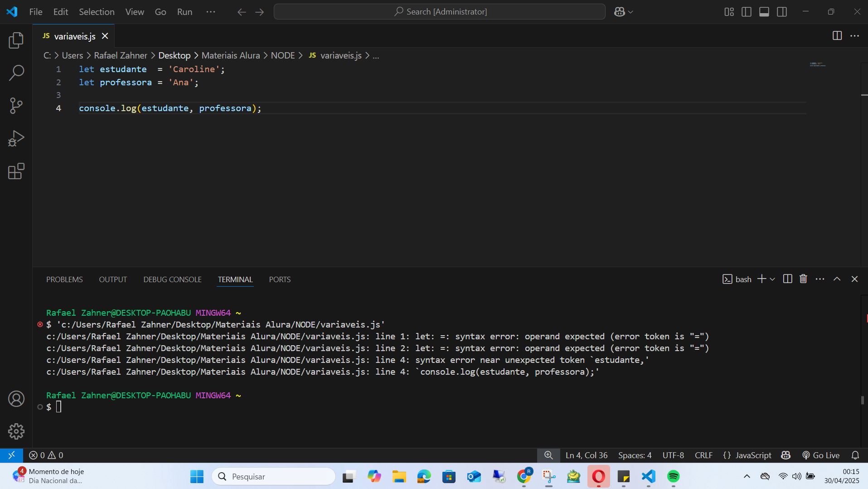Click the Search [Administrator] command box
This screenshot has height=489, width=868.
click(x=440, y=12)
